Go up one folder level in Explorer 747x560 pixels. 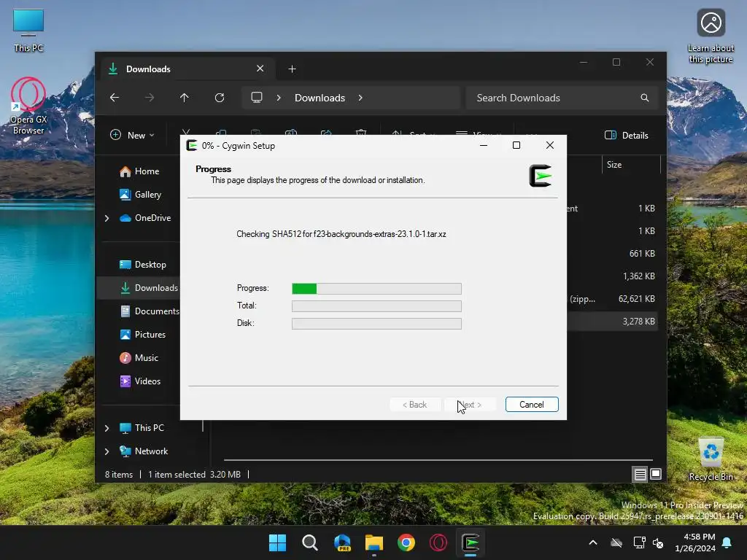[x=185, y=98]
